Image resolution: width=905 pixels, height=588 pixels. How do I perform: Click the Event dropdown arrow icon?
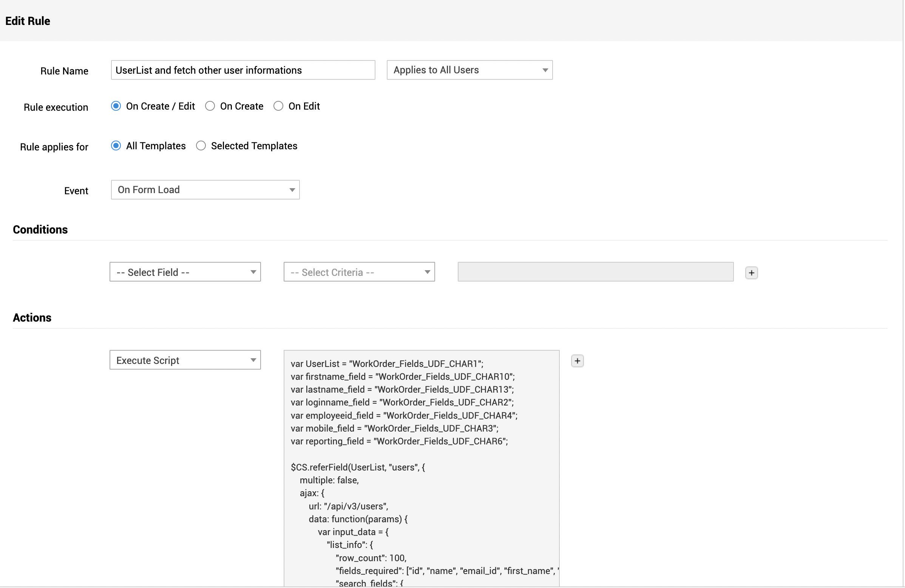tap(292, 190)
